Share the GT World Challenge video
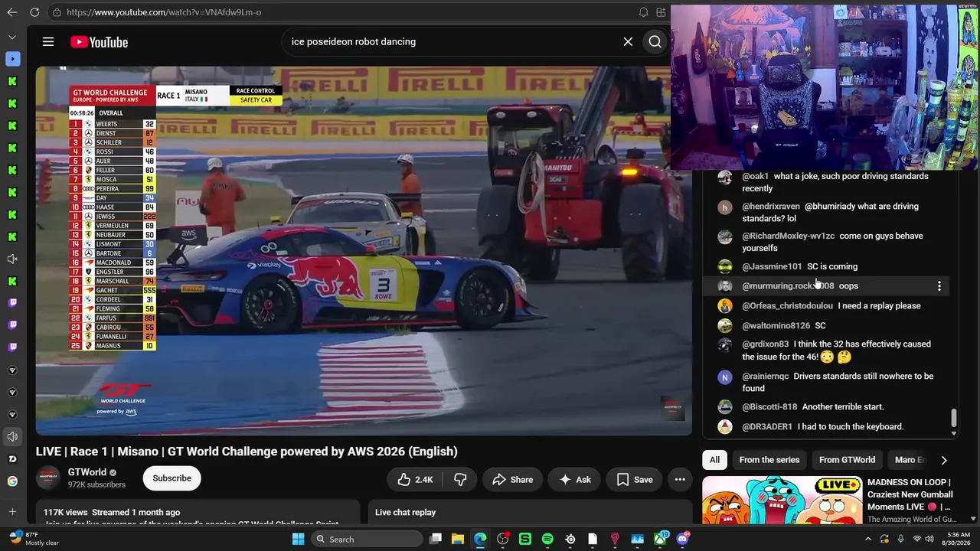 pyautogui.click(x=512, y=480)
